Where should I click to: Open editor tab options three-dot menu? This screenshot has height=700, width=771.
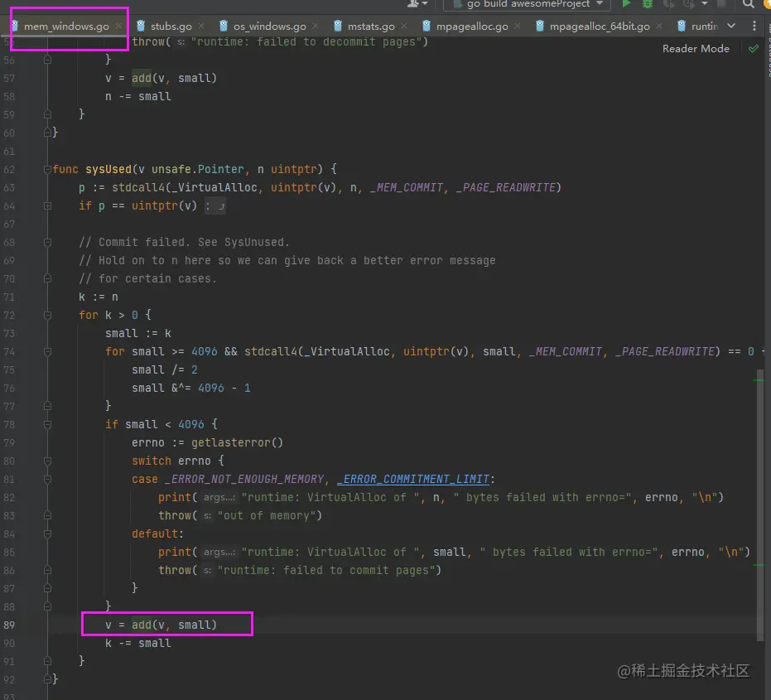pyautogui.click(x=754, y=26)
